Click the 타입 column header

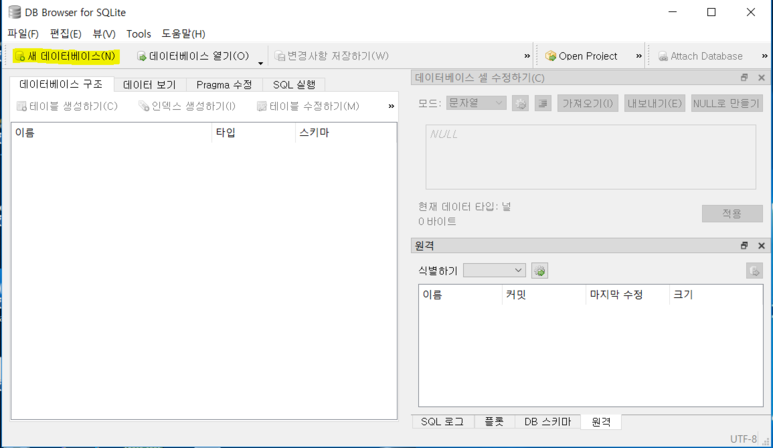[253, 133]
